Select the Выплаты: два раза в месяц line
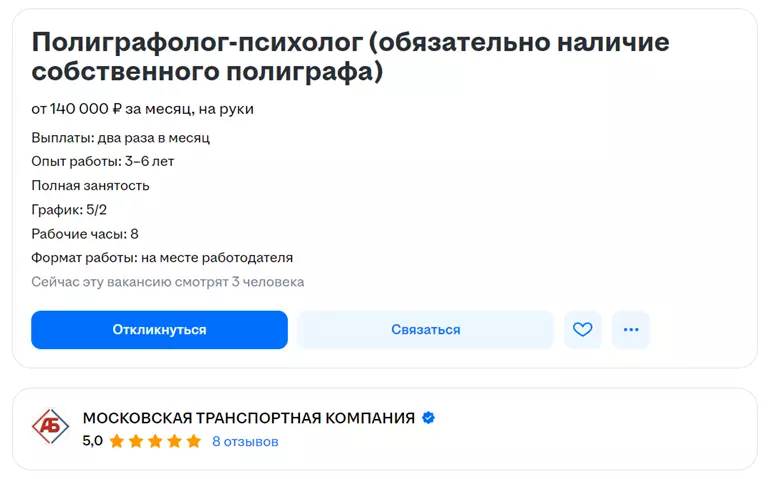 [120, 138]
